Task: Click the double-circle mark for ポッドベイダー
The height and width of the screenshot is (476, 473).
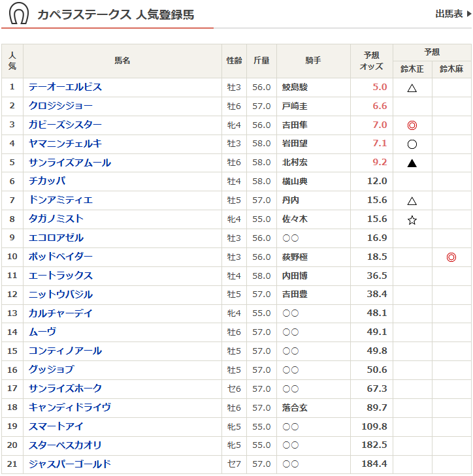Action: [451, 257]
